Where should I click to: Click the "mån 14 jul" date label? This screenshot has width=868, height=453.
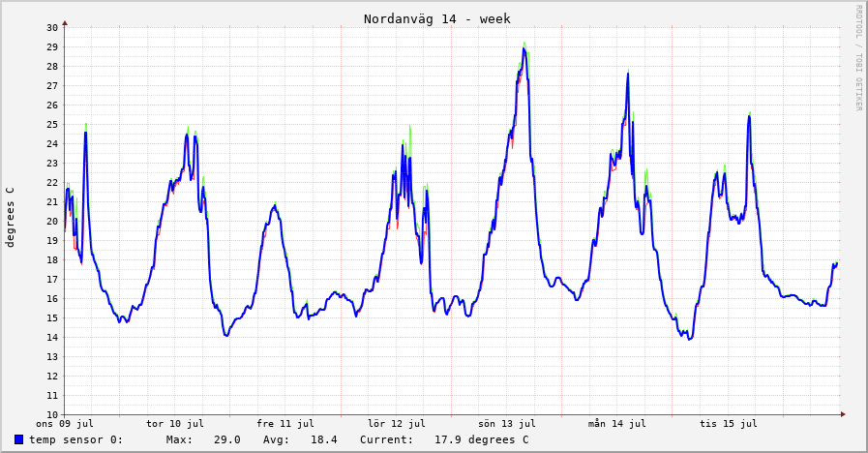point(617,424)
